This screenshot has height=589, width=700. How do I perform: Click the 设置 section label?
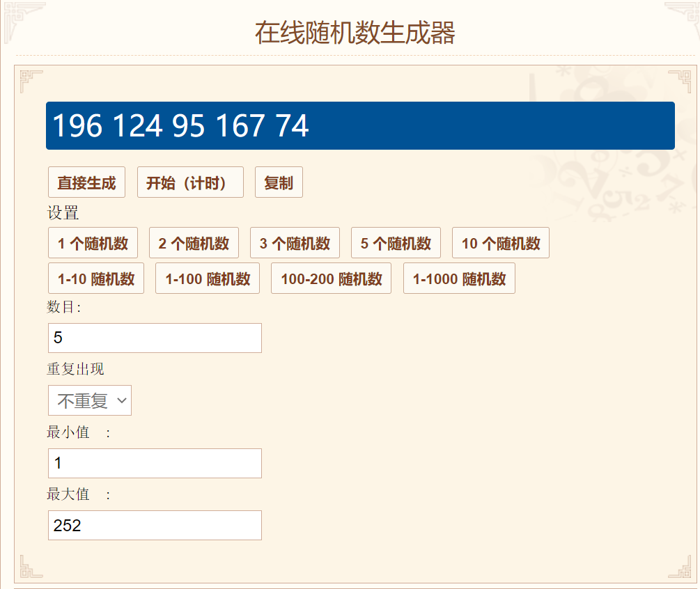(63, 213)
